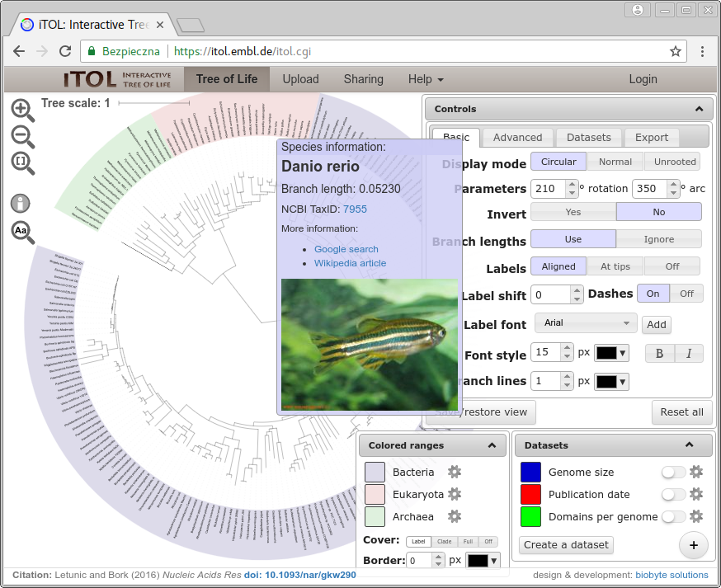Click the zoom out magnifier icon
Screen dimensions: 721x588
pos(22,136)
